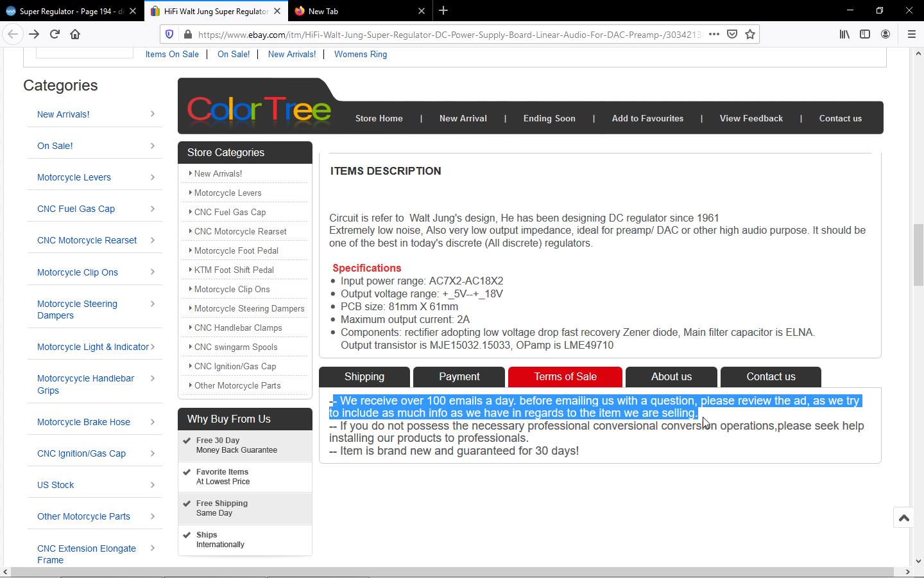Expand Other Motorcycle Parts sidebar chevron
924x578 pixels.
click(153, 516)
